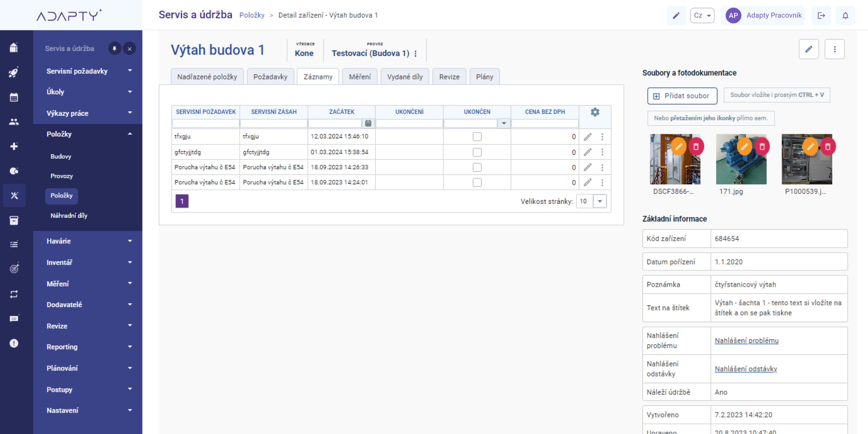This screenshot has width=868, height=434.
Task: Open the DSCF3866 photo thumbnail
Action: tap(675, 159)
